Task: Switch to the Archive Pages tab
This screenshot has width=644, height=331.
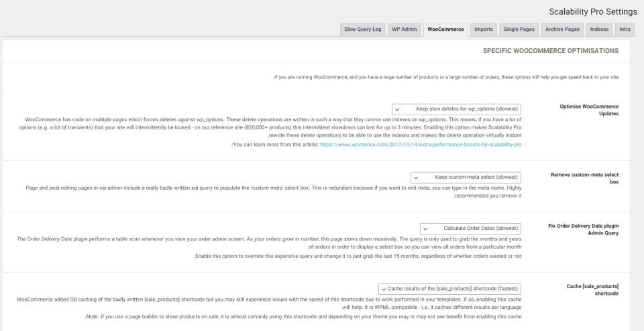Action: pyautogui.click(x=562, y=29)
